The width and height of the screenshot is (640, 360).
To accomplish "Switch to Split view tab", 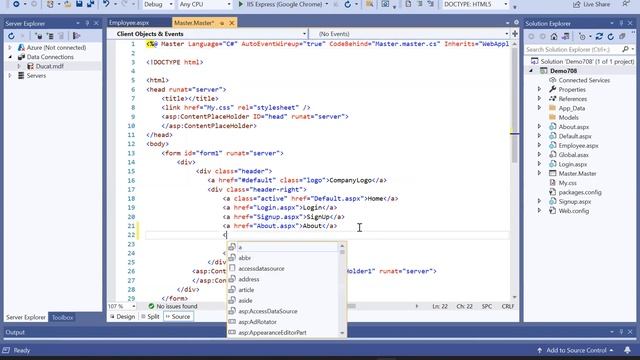I will coord(151,316).
